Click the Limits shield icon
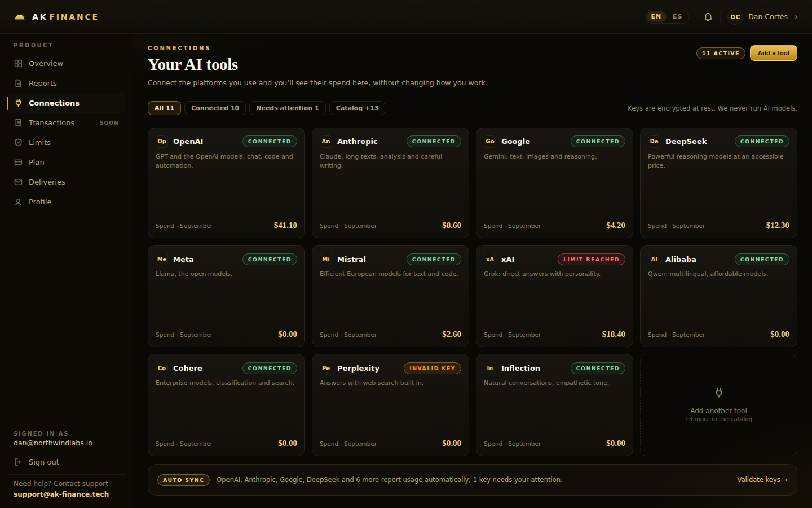812x508 pixels. [19, 143]
